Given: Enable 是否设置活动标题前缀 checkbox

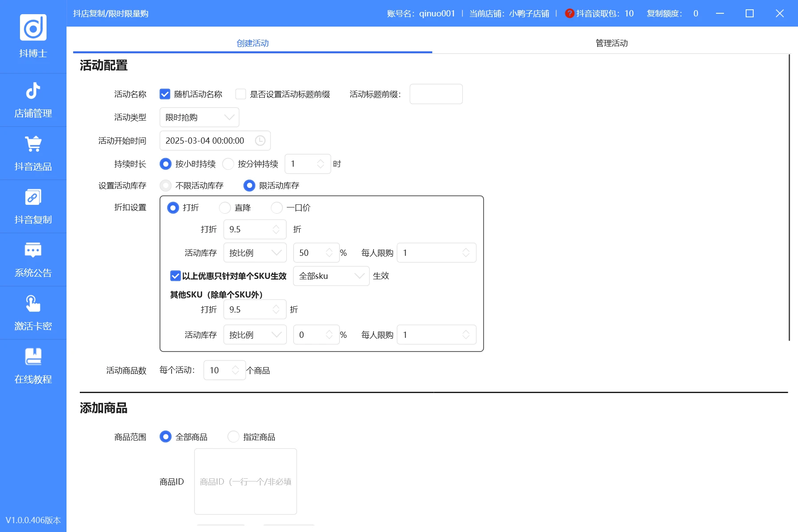Looking at the screenshot, I should [241, 94].
